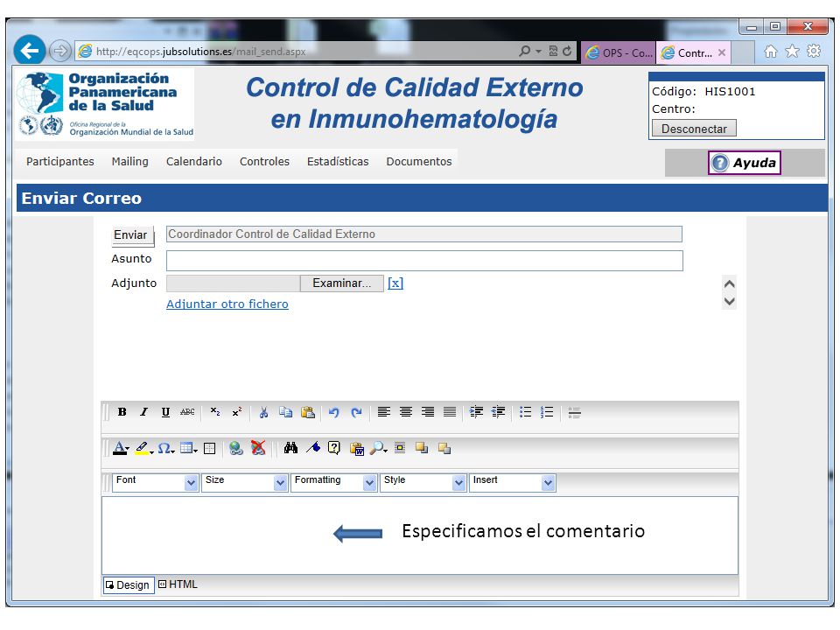Insert a horizontal rule line
Image resolution: width=840 pixels, height=630 pixels.
(x=574, y=412)
